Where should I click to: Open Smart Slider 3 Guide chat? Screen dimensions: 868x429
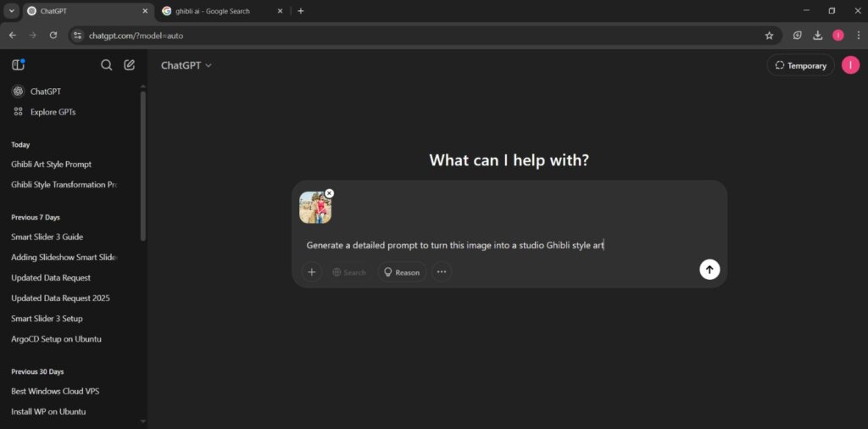[x=47, y=237]
